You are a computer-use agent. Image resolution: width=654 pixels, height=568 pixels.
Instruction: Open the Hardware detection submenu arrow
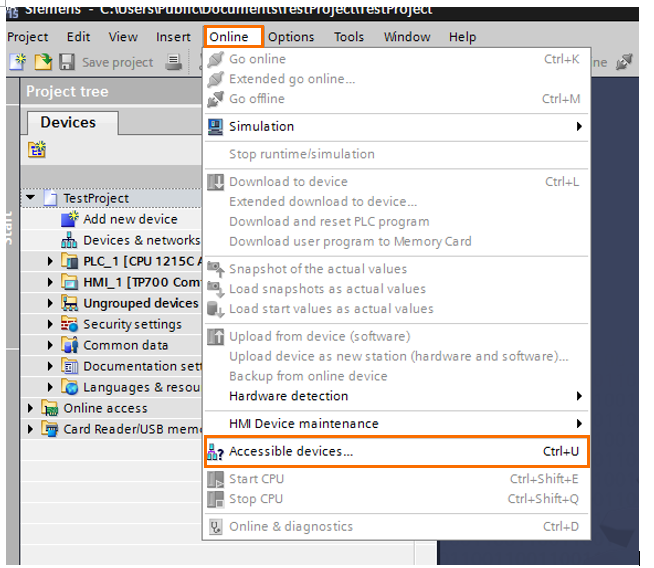click(x=579, y=396)
